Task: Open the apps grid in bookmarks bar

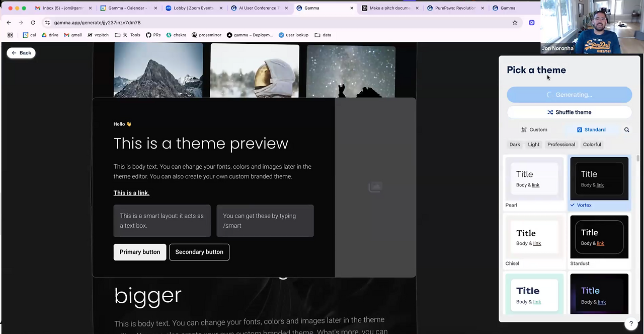Action: pos(10,35)
